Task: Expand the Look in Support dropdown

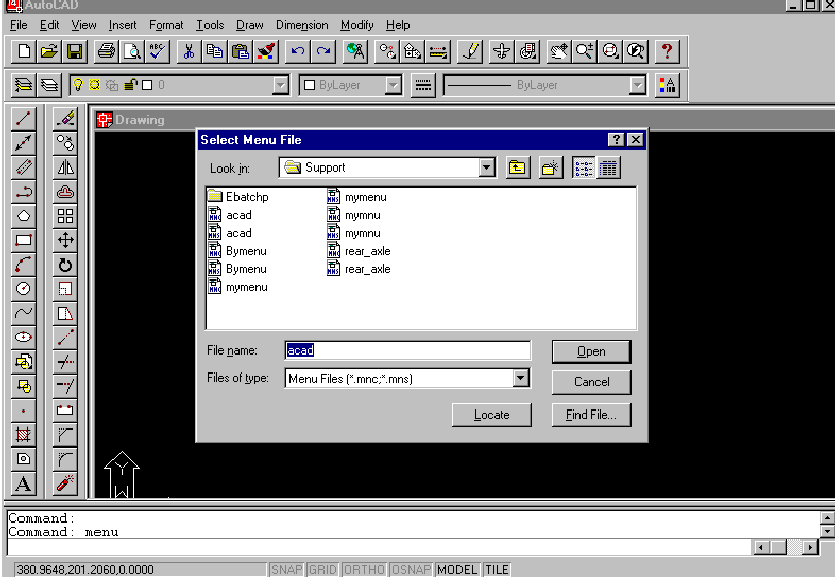Action: pos(486,168)
